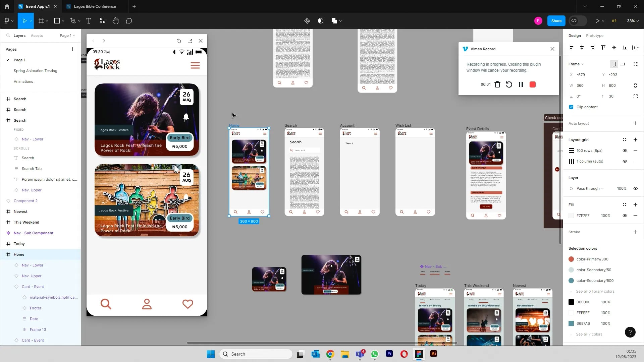Screen dimensions: 644x362
Task: Click See all 7 colors
Action: 589,334
